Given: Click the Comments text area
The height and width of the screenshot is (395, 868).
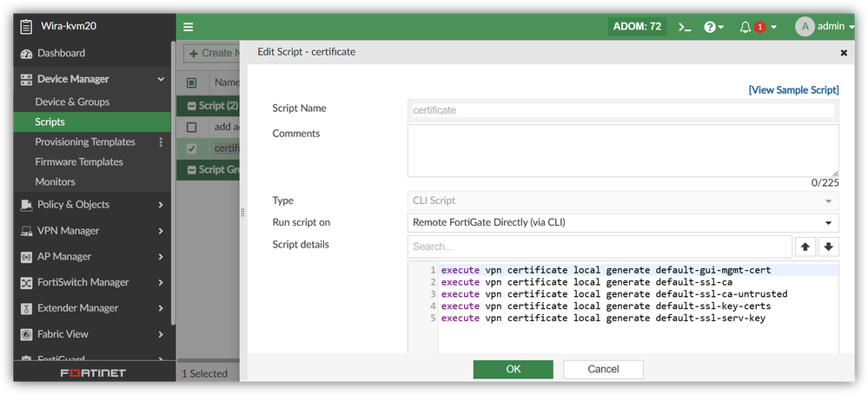Looking at the screenshot, I should [623, 150].
